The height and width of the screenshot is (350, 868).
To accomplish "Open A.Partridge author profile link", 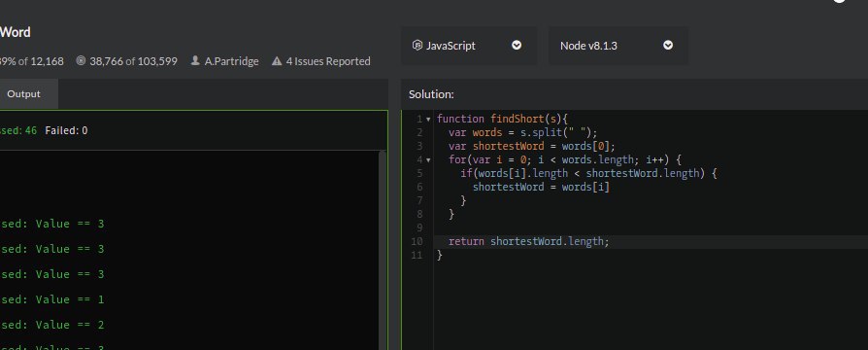I will 231,61.
